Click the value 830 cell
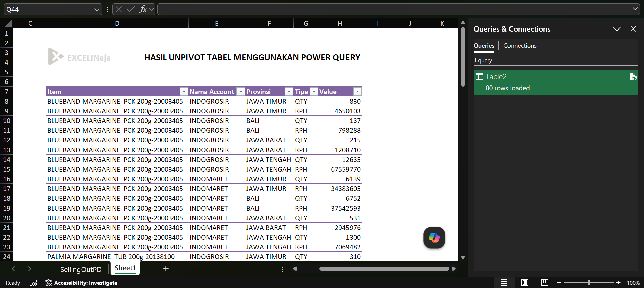This screenshot has height=288, width=644. coord(340,101)
